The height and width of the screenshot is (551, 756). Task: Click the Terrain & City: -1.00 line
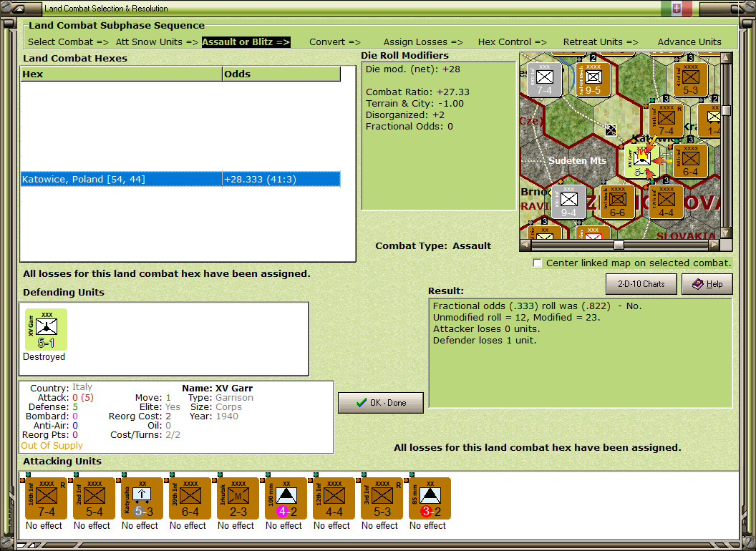415,103
